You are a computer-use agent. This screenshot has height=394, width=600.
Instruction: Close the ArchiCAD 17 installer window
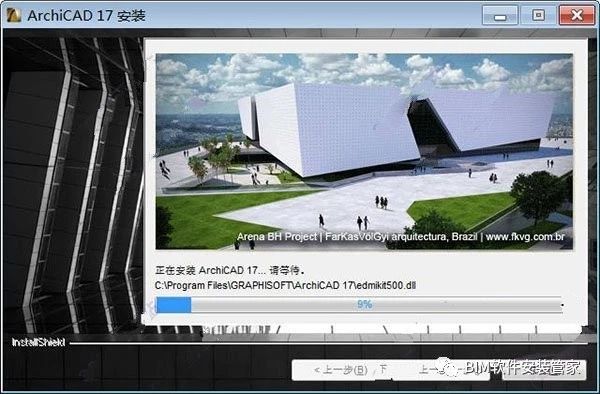coord(577,15)
